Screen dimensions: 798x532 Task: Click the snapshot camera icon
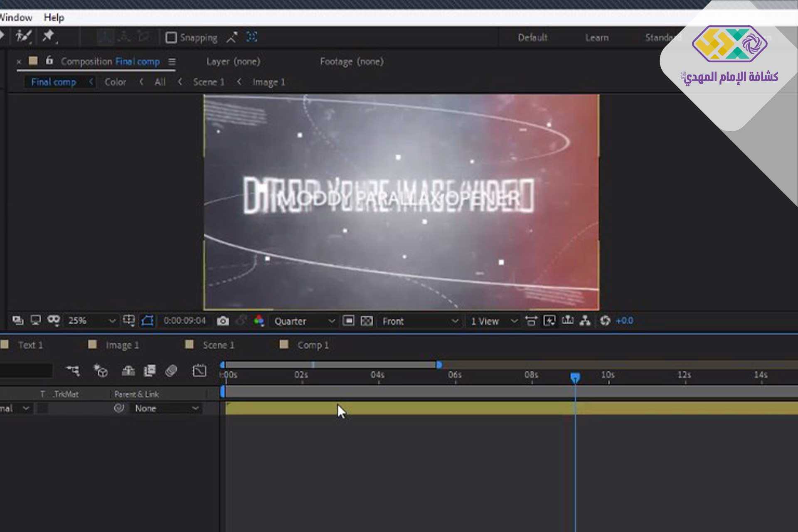(x=223, y=321)
